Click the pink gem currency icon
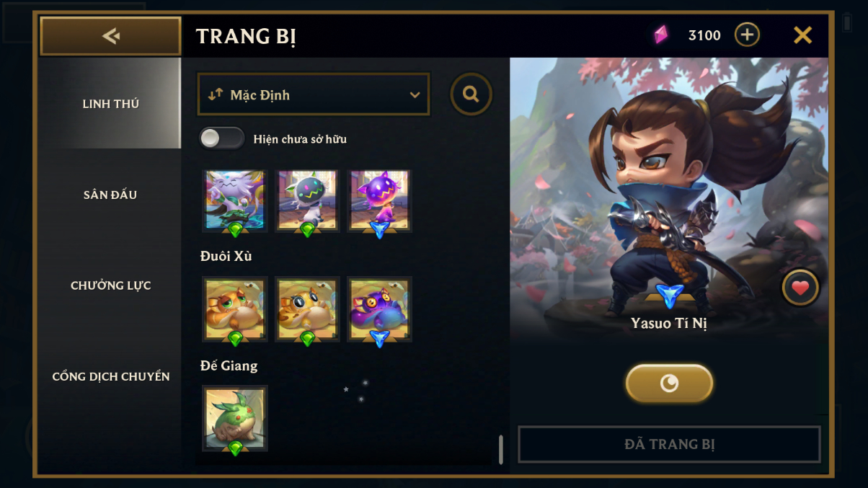This screenshot has height=488, width=868. click(661, 35)
